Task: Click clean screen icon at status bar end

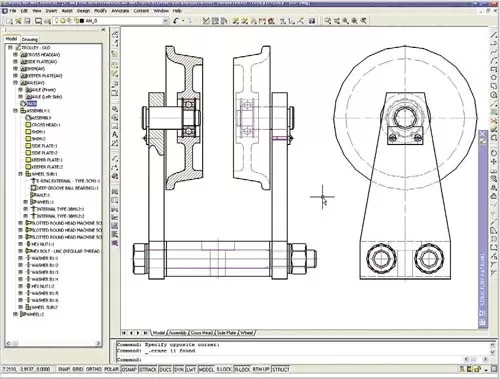Action: point(494,369)
